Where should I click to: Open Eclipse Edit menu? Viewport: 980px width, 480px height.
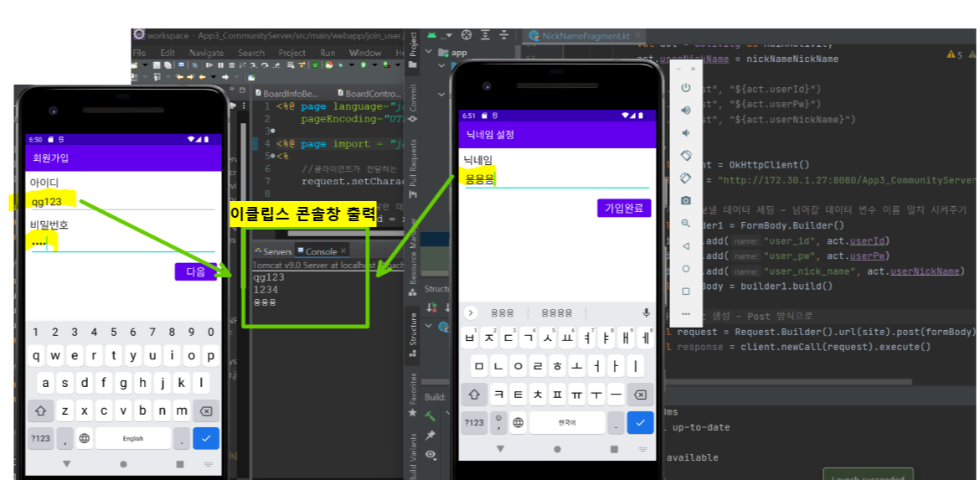(x=168, y=53)
